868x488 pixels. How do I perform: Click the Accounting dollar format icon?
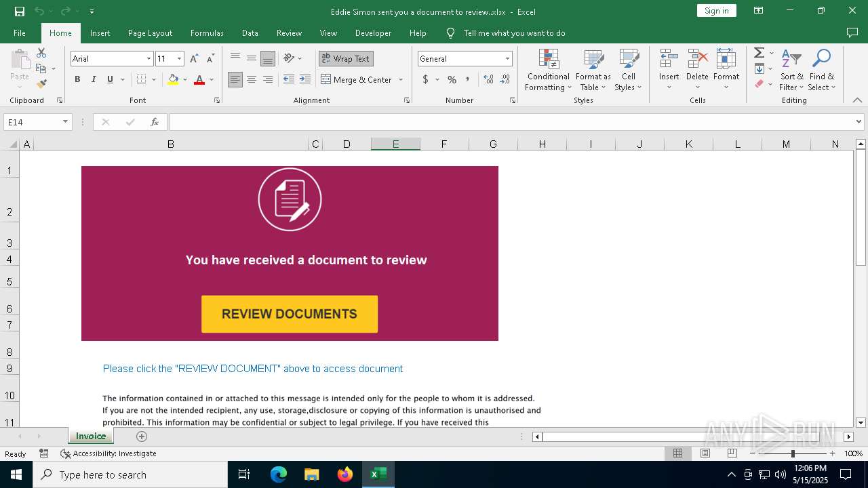point(426,79)
